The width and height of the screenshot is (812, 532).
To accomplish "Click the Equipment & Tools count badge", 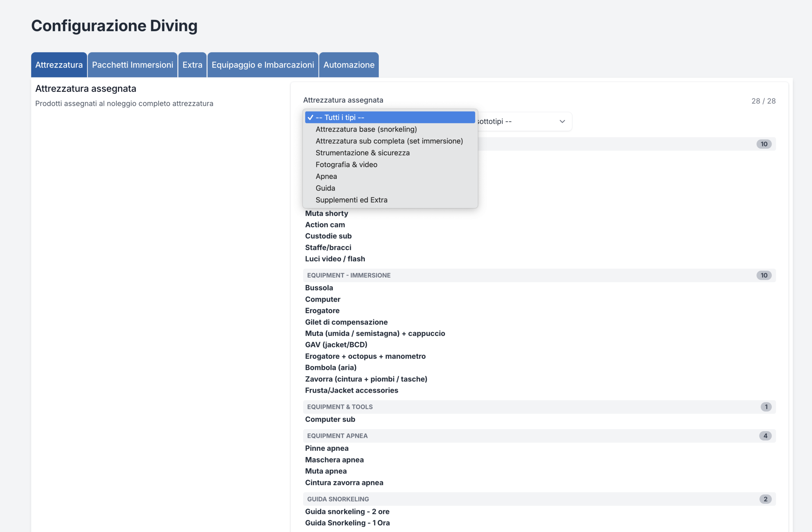I will pyautogui.click(x=766, y=407).
